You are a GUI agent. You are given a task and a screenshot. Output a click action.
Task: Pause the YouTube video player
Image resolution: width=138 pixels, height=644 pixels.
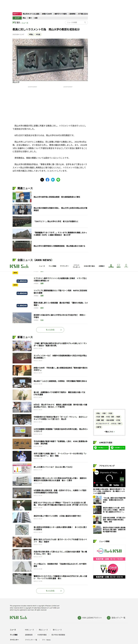pyautogui.click(x=97, y=485)
